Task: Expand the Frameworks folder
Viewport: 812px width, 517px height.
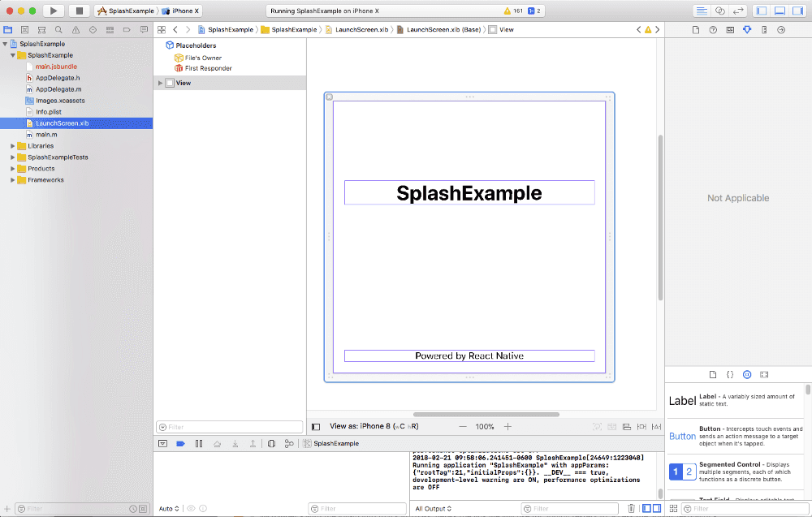Action: pos(13,180)
